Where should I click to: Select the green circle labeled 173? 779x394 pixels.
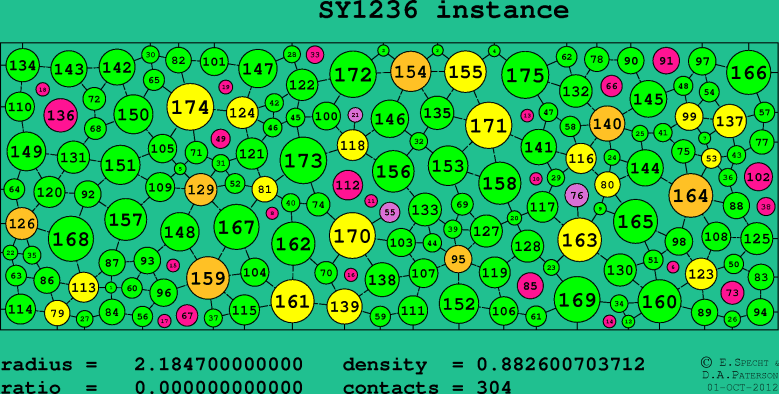pyautogui.click(x=304, y=160)
